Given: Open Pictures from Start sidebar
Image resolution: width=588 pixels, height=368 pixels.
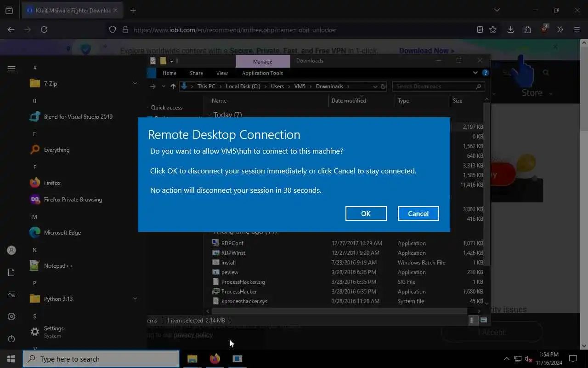Looking at the screenshot, I should [x=11, y=294].
